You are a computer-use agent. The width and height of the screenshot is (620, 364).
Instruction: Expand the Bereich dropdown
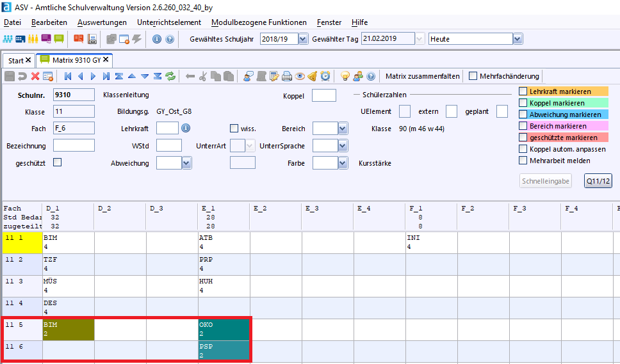tap(343, 129)
